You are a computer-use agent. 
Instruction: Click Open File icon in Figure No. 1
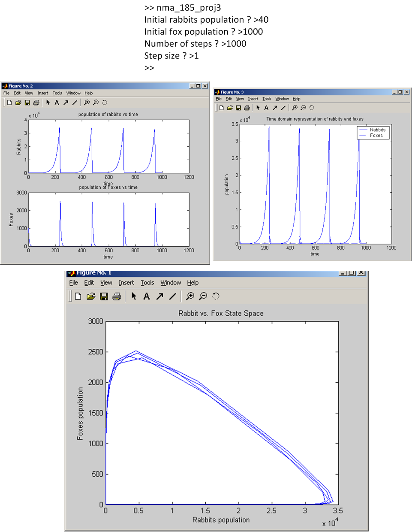coord(91,296)
